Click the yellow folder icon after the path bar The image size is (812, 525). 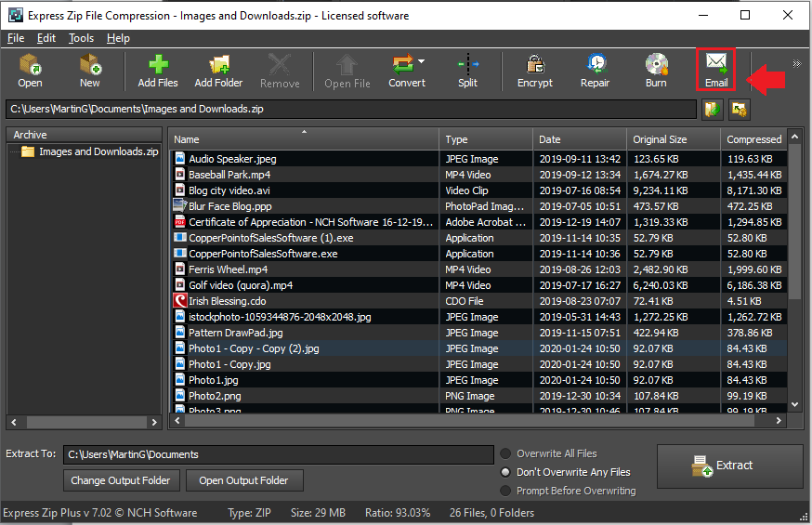tap(740, 110)
